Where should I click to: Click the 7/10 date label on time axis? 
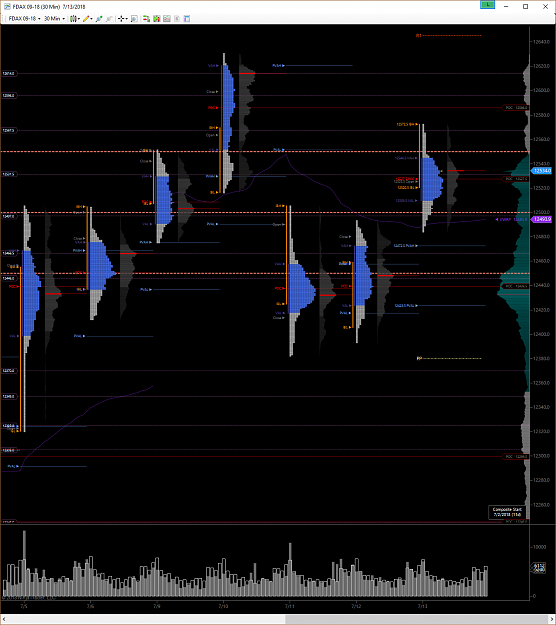(223, 606)
